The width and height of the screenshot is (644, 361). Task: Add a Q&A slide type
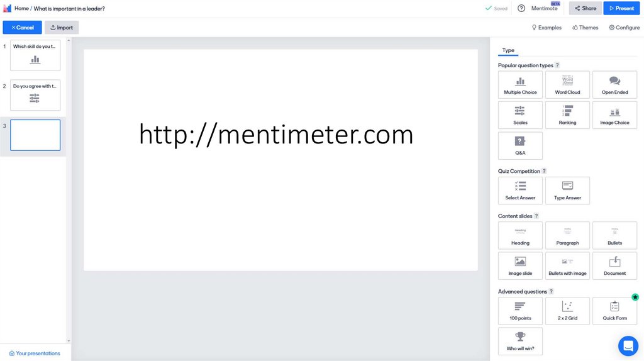coord(520,145)
